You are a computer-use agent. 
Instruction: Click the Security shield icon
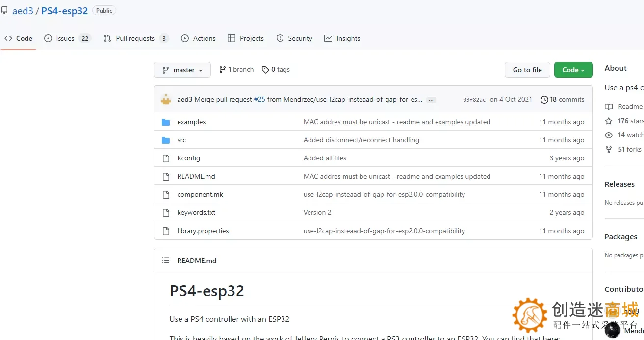280,38
